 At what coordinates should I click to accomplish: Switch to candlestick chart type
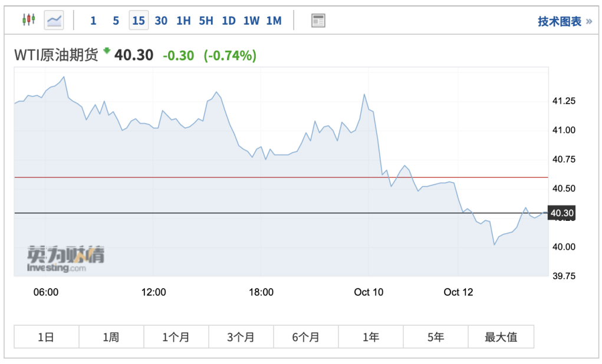coord(28,21)
